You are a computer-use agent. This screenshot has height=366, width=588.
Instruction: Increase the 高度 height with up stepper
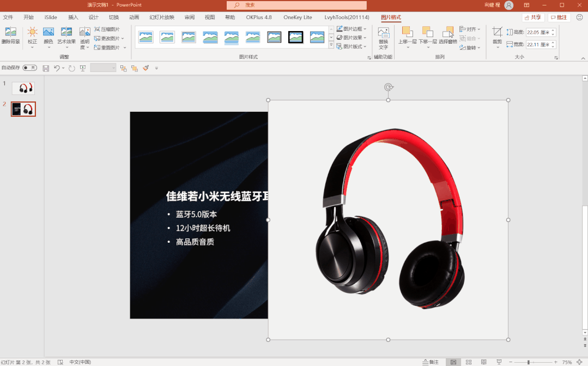coord(553,31)
